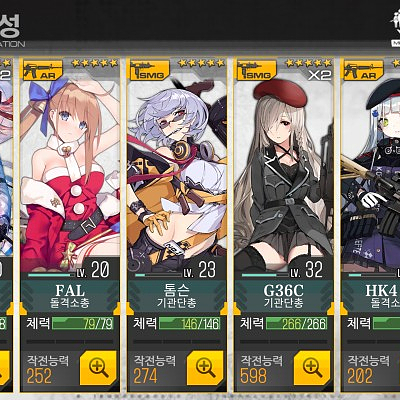Screen dimensions: 400x400
Task: Click the X2 dummy-link marker on G36C
Action: click(319, 75)
